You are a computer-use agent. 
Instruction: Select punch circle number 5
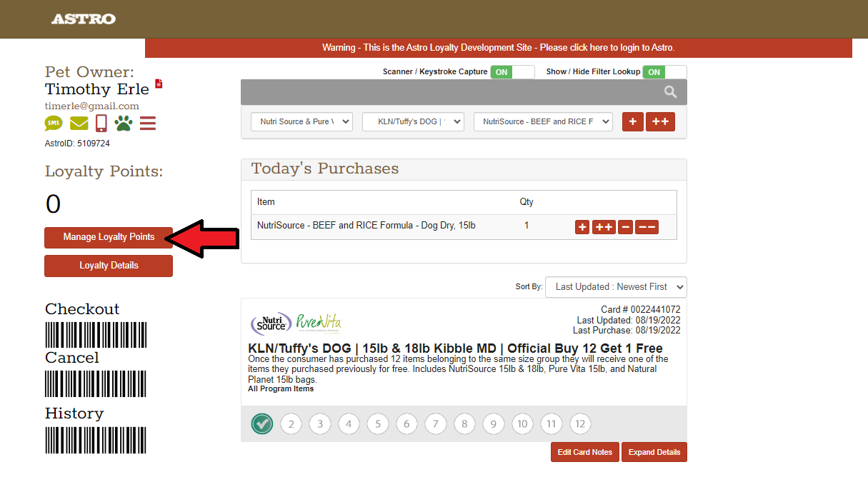click(378, 424)
